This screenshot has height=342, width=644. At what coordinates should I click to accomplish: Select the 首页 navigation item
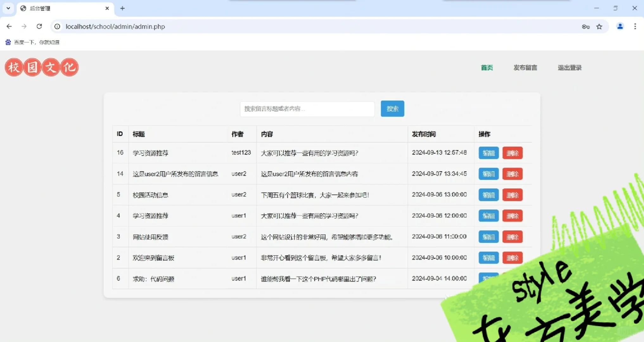(487, 67)
